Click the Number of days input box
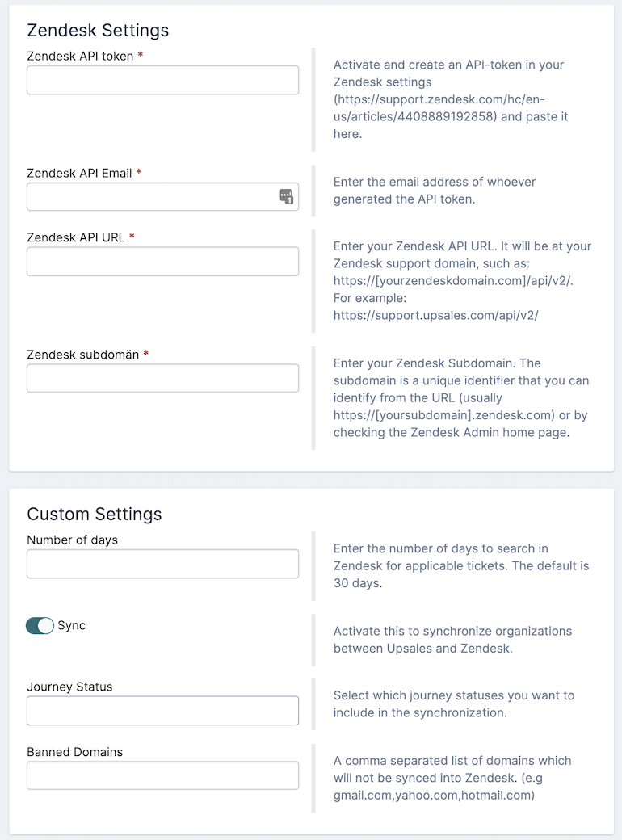 pos(162,563)
